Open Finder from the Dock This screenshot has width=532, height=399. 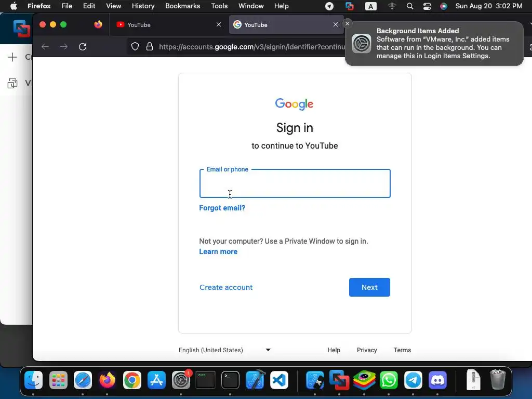[34, 380]
